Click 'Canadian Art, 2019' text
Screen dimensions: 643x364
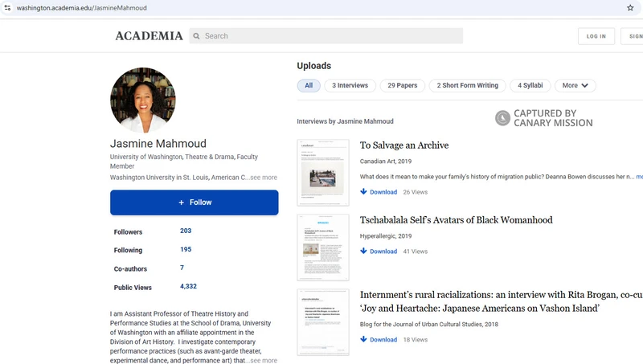pos(386,161)
